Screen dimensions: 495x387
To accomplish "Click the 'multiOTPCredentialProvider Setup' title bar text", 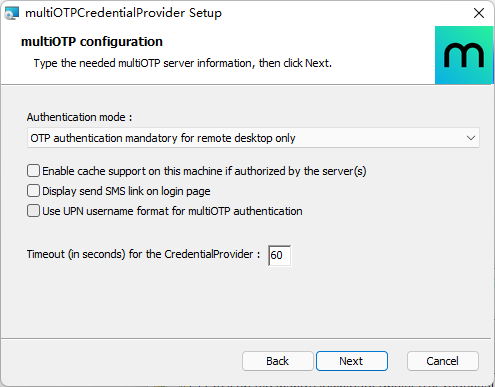I will point(123,13).
